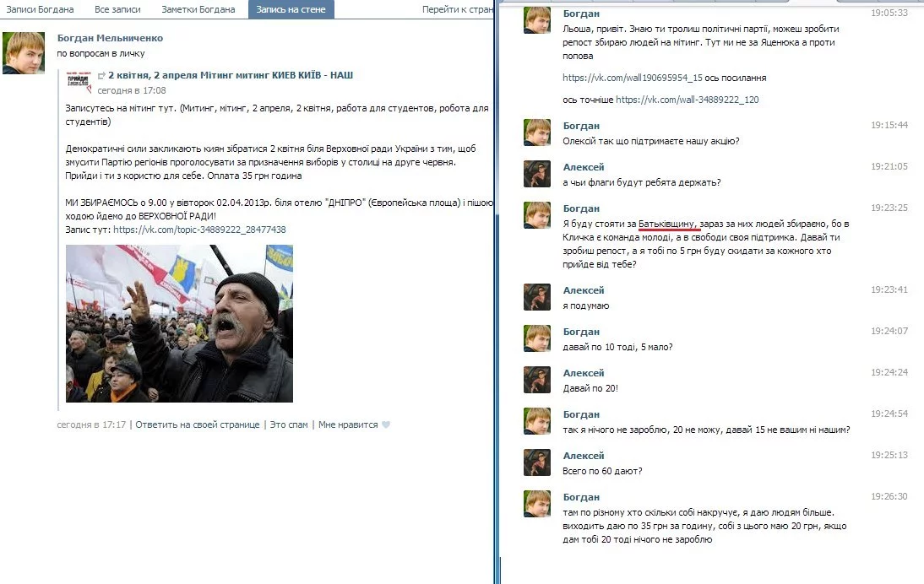Viewport: 924px width, 584px height.
Task: Click Богдан's name in 19:05:33 message
Action: (x=581, y=14)
